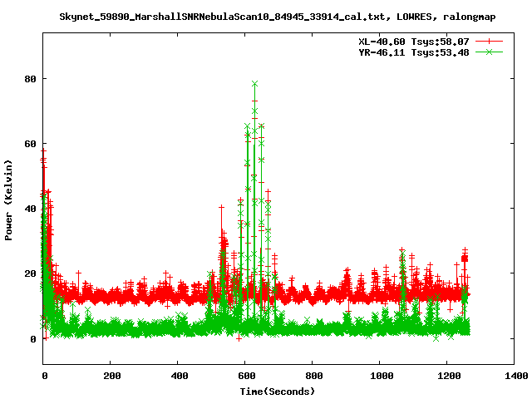
Task: Click the x-axis tick label 400
Action: (180, 376)
